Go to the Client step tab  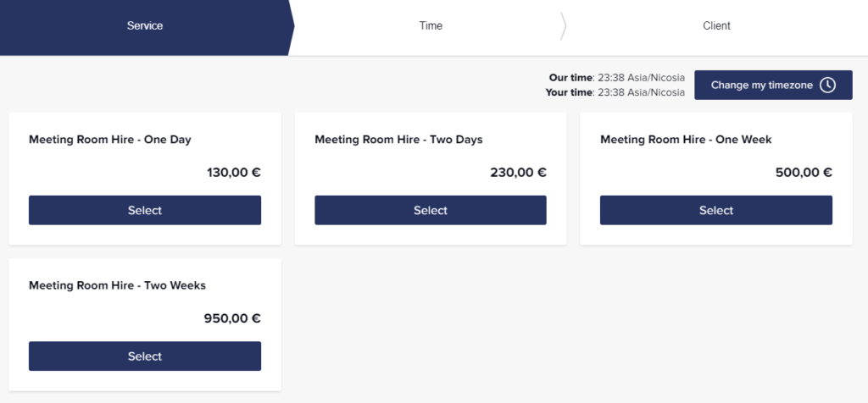716,26
